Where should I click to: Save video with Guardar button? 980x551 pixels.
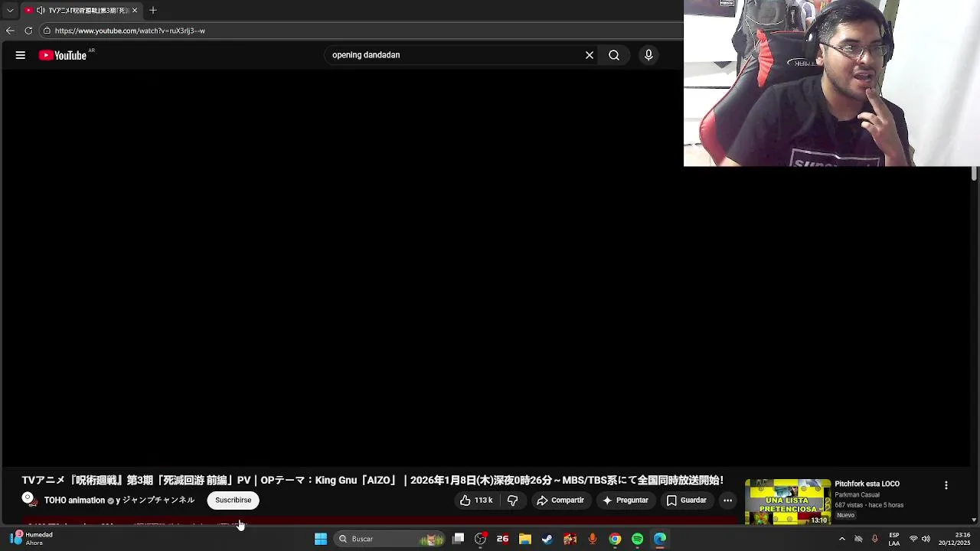(x=687, y=500)
